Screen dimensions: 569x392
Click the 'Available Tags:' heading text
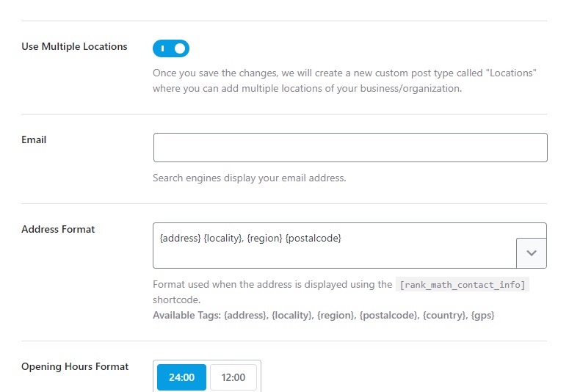(x=187, y=316)
